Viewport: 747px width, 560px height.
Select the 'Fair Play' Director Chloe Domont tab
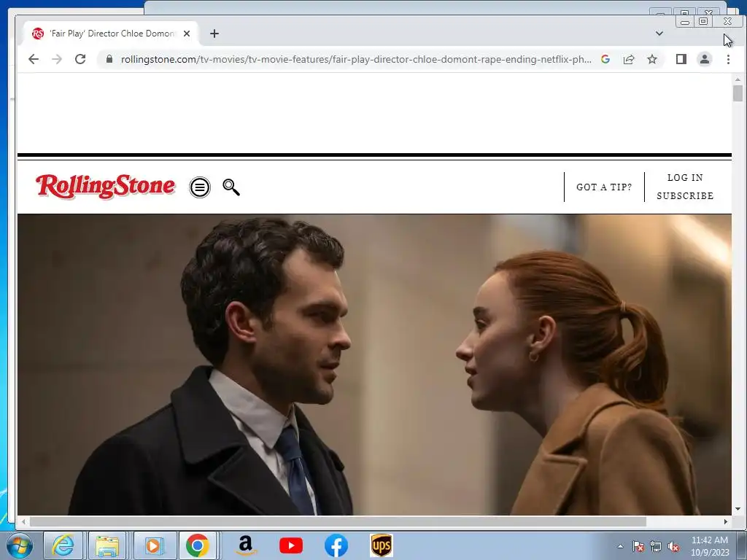coord(111,34)
